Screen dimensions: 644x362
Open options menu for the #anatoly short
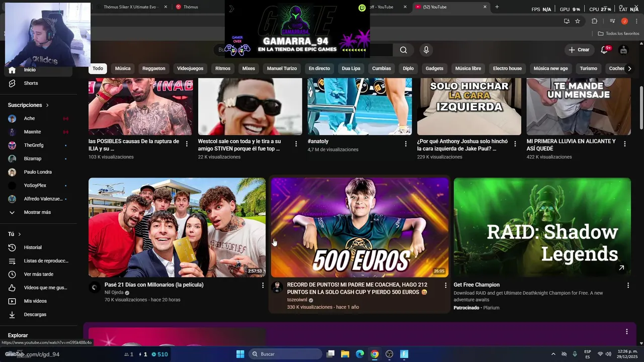coord(406,144)
